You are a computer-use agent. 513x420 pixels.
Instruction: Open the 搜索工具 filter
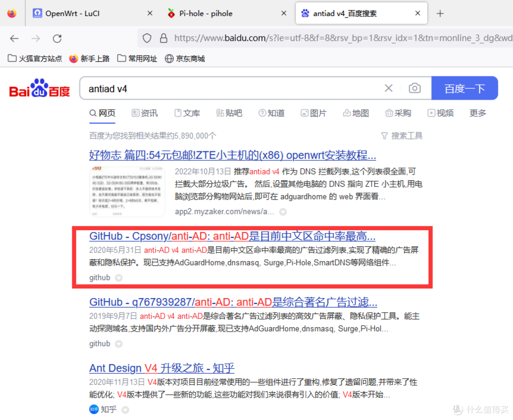[402, 136]
